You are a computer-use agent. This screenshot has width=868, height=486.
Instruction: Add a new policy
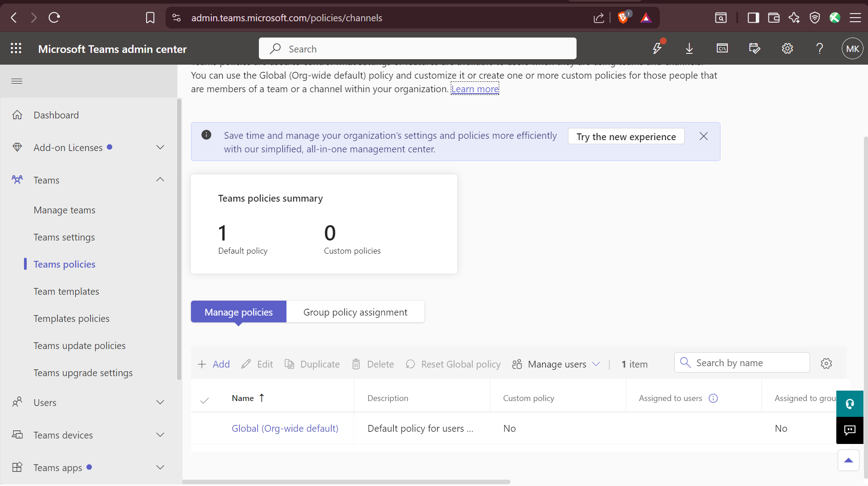[214, 364]
